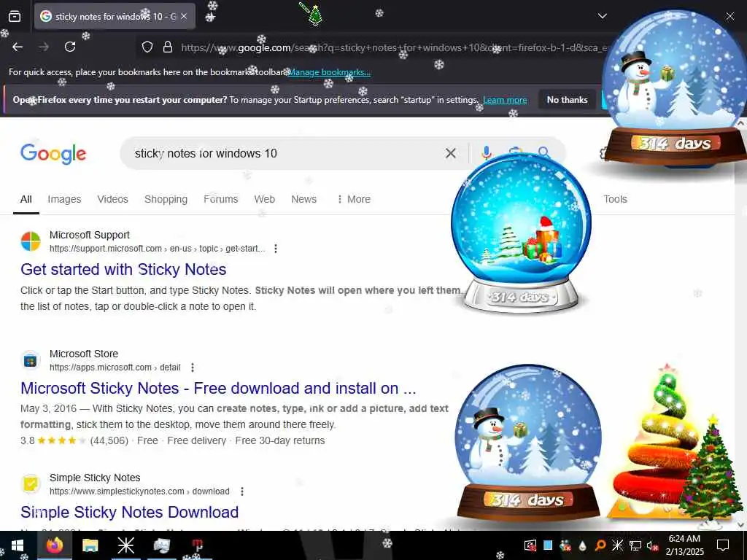Click the 3.8 star rating text
Image resolution: width=747 pixels, height=560 pixels.
pos(27,441)
